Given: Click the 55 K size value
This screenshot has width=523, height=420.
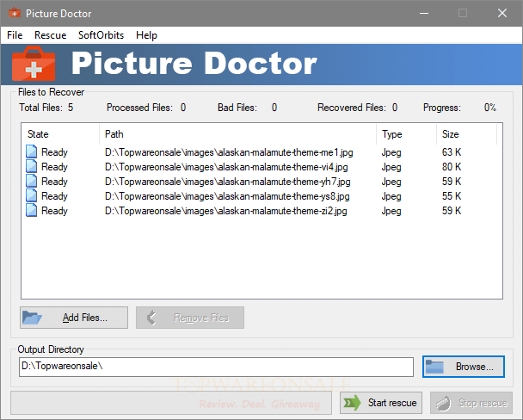Looking at the screenshot, I should tap(452, 196).
